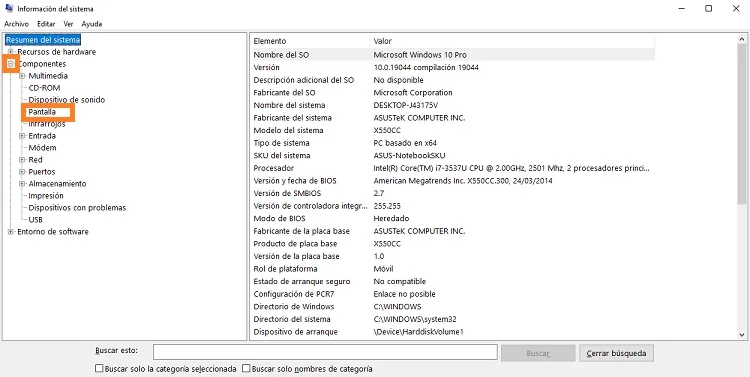Viewport: 750px width, 377px height.
Task: Select the Modelo del sistema row
Action: click(x=452, y=130)
